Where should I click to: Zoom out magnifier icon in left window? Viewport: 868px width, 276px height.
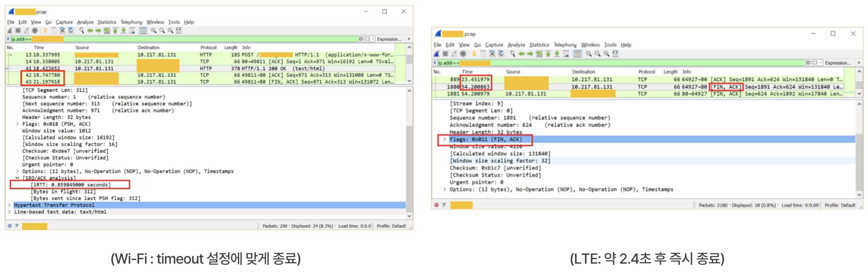(162, 31)
